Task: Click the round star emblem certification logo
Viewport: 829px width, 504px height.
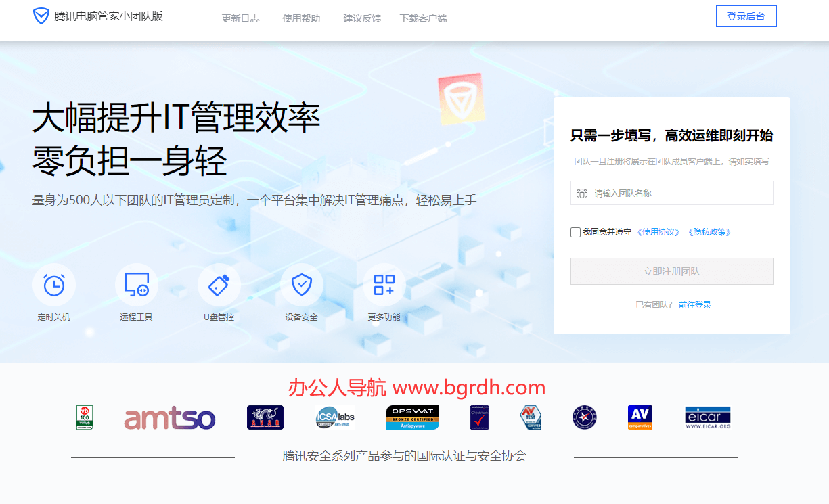Action: click(x=584, y=417)
